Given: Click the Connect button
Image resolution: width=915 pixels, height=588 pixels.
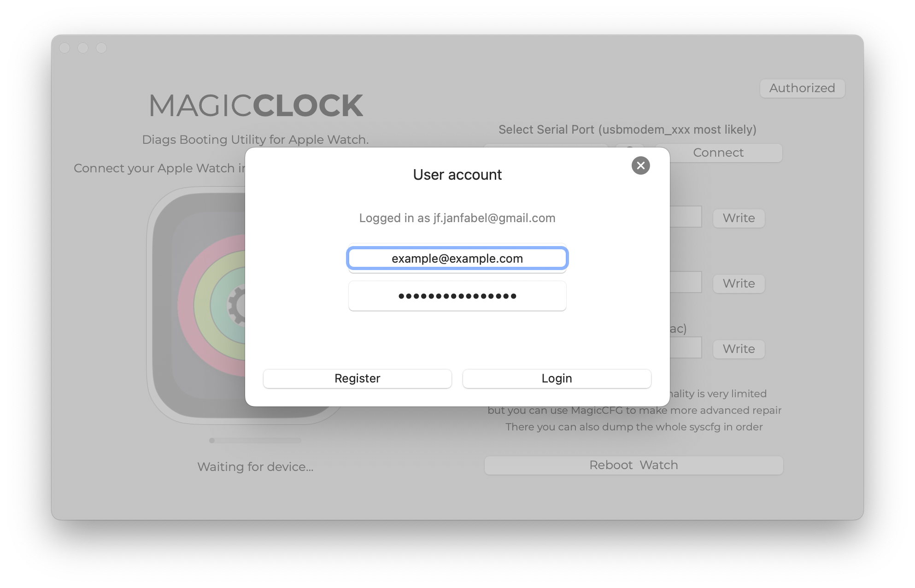Looking at the screenshot, I should coord(718,153).
